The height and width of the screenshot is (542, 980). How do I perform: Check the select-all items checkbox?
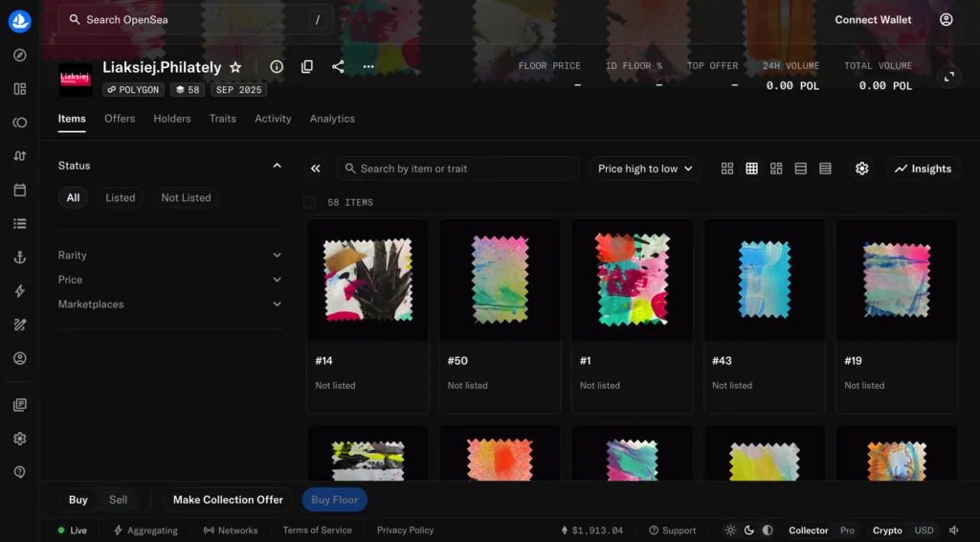[x=309, y=202]
